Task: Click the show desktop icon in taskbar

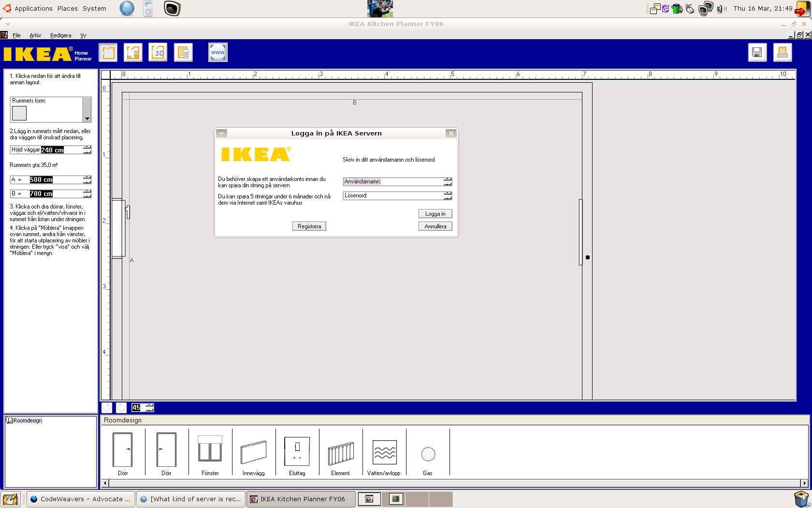Action: click(10, 499)
